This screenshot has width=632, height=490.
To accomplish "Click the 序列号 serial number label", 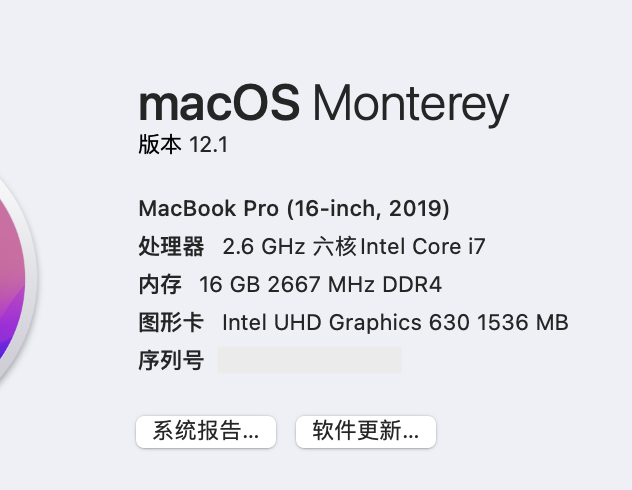I will [x=171, y=360].
